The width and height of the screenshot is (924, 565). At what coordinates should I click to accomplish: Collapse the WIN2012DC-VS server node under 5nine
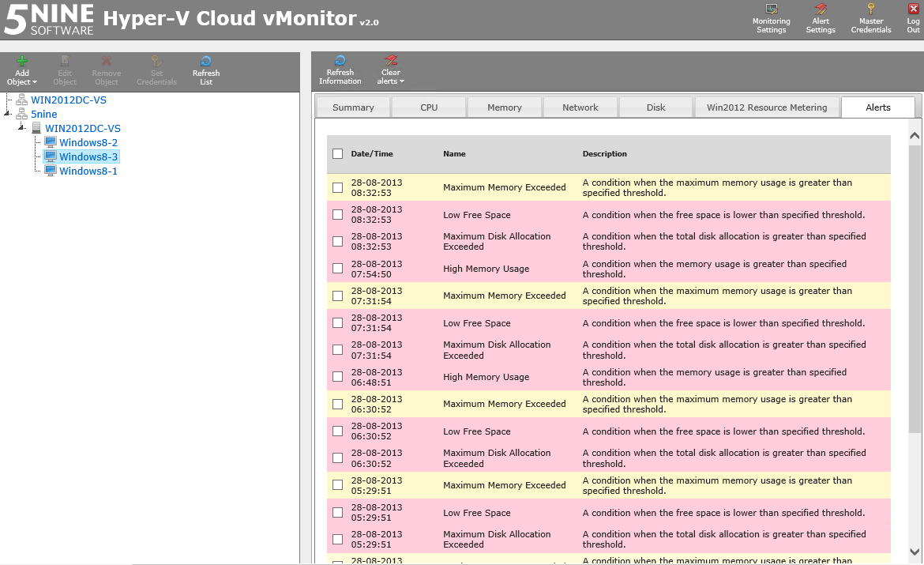[x=21, y=127]
